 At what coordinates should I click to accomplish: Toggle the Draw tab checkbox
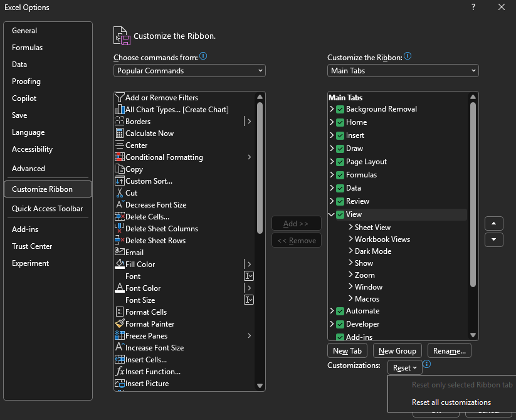click(340, 149)
